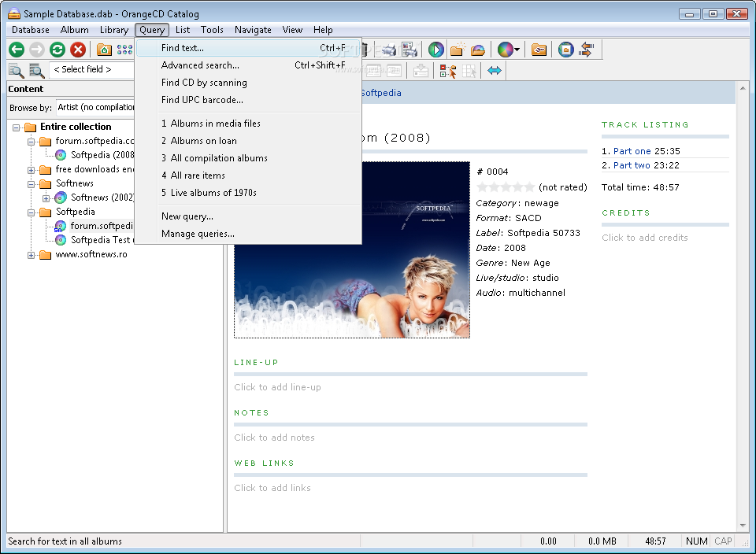
Task: Click the grayed forward arrow icon
Action: [37, 50]
